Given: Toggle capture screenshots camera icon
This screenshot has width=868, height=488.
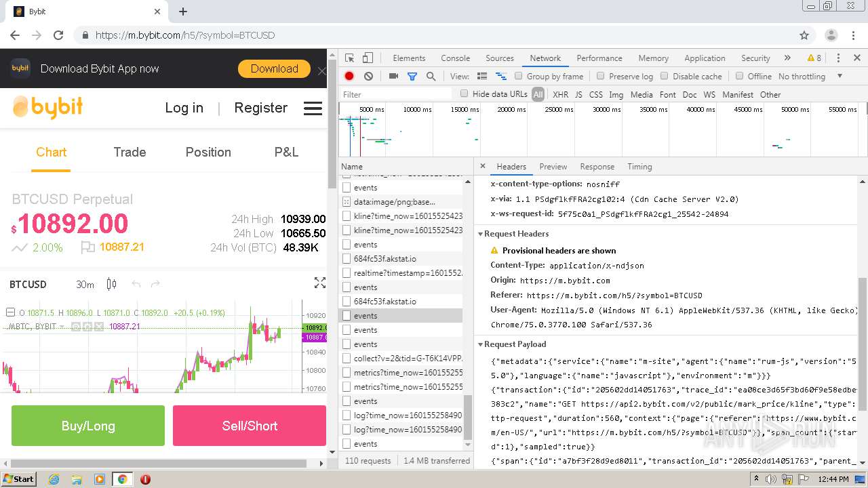Looking at the screenshot, I should click(393, 77).
